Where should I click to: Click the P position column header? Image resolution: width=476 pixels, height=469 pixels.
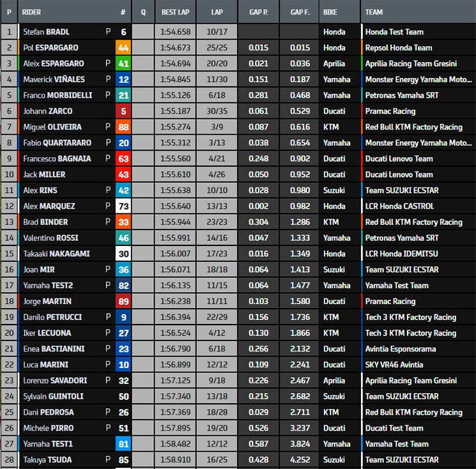coord(9,12)
